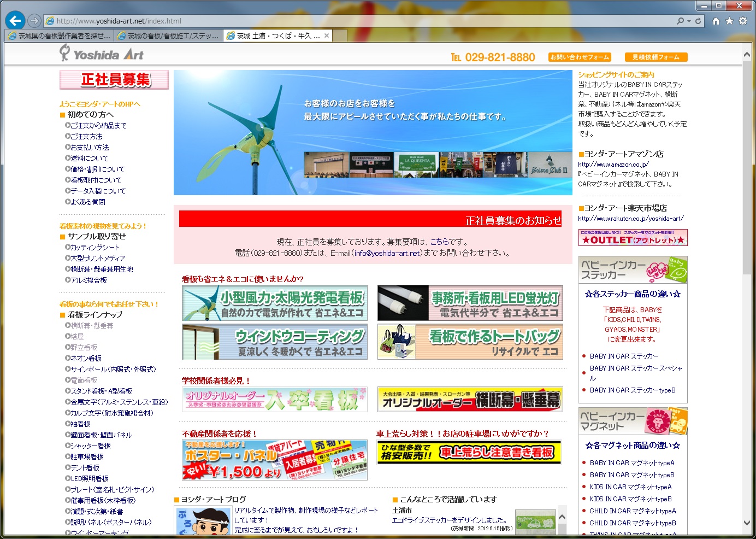The width and height of the screenshot is (756, 539).
Task: Open ネオン看板 link
Action: pyautogui.click(x=86, y=358)
